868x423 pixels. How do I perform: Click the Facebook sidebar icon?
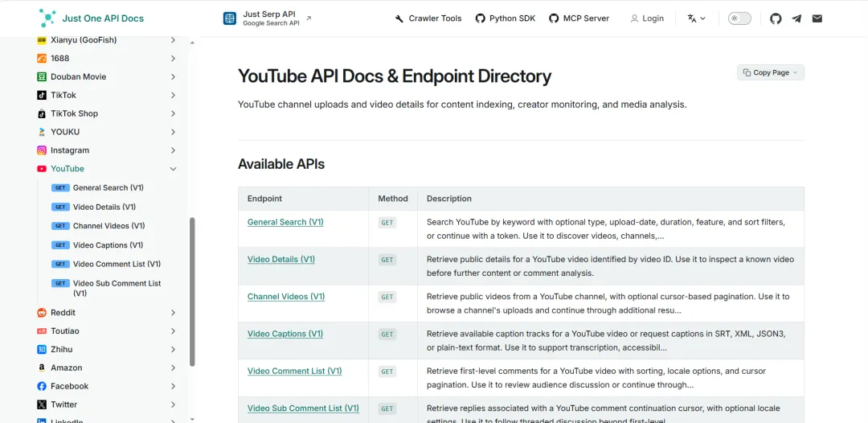click(x=42, y=386)
